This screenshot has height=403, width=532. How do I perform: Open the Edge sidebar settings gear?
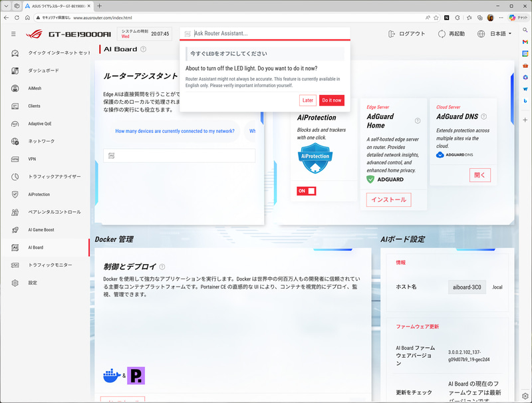(525, 396)
